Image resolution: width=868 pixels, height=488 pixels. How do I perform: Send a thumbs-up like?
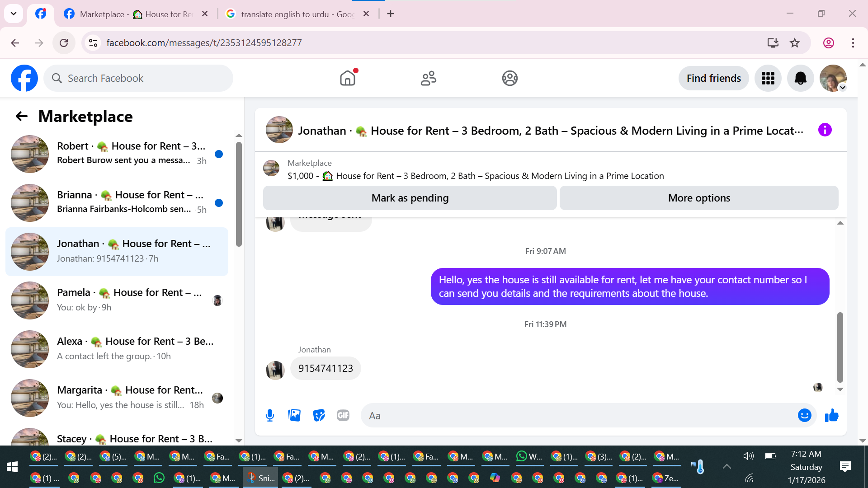[831, 415]
